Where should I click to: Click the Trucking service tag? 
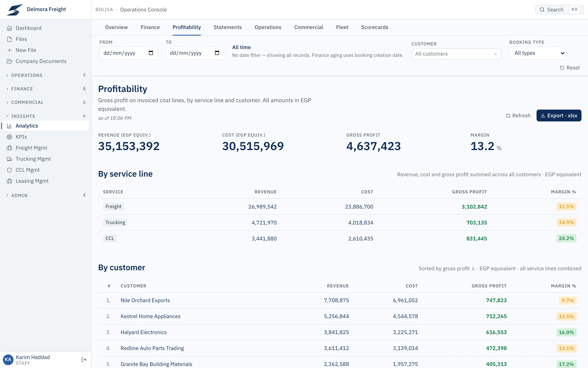tap(115, 222)
